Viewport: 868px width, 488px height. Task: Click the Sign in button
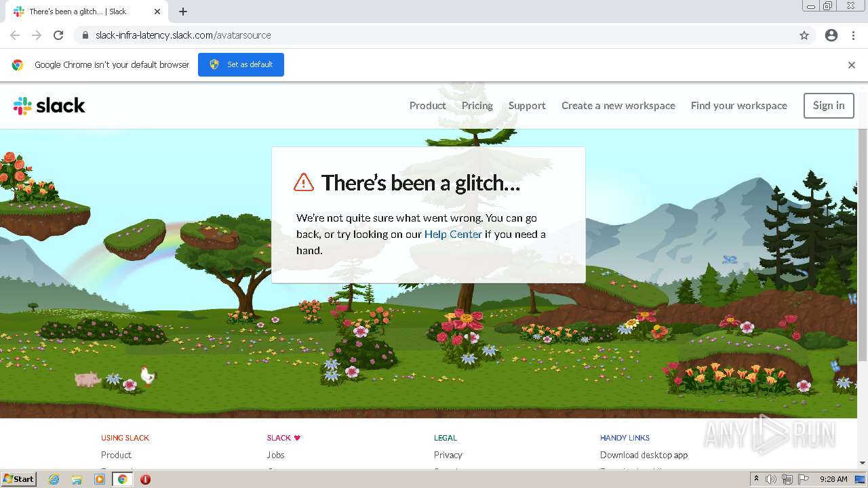pos(829,106)
